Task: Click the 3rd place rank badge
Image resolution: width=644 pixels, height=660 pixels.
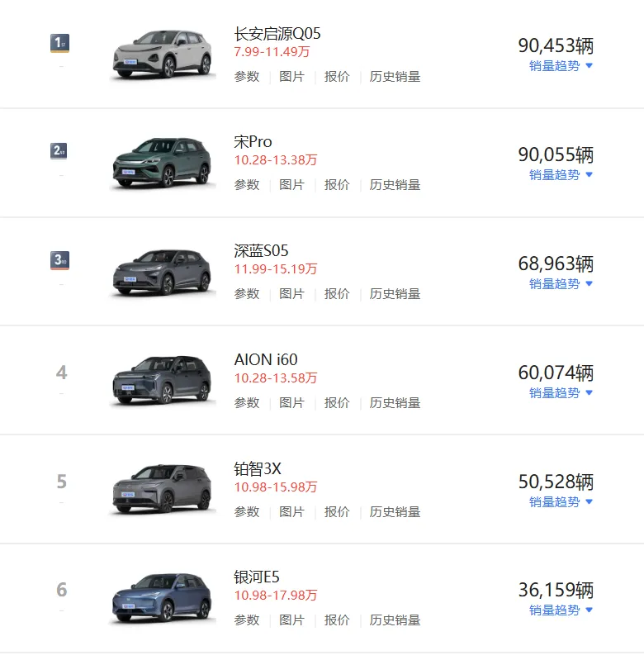Action: pyautogui.click(x=59, y=260)
